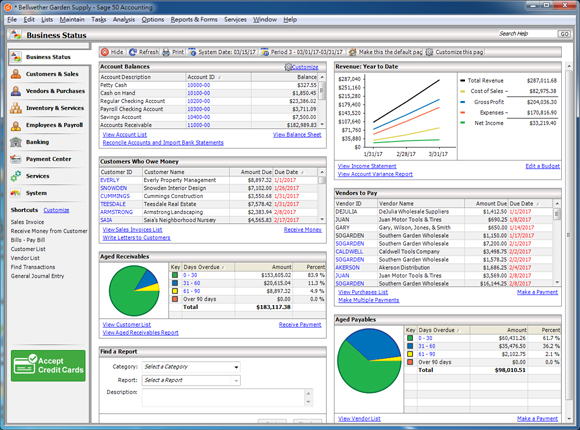Screen dimensions: 580x430
Task: Click the Print toolbar icon
Action: (166, 52)
